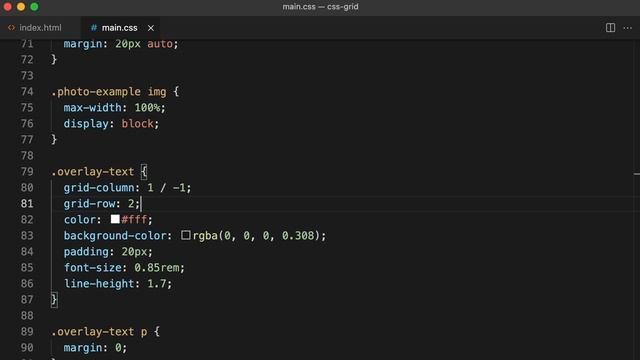Click the closing brace on line 87

point(54,300)
